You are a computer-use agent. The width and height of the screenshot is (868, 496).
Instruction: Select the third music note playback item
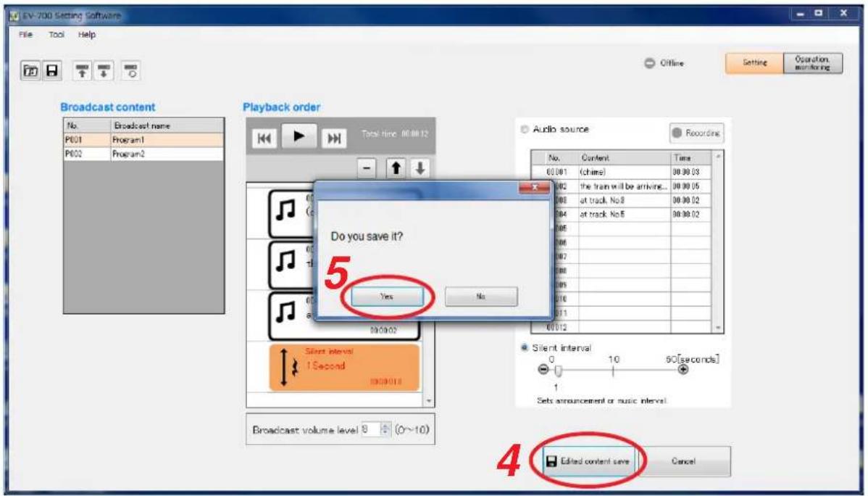(291, 316)
